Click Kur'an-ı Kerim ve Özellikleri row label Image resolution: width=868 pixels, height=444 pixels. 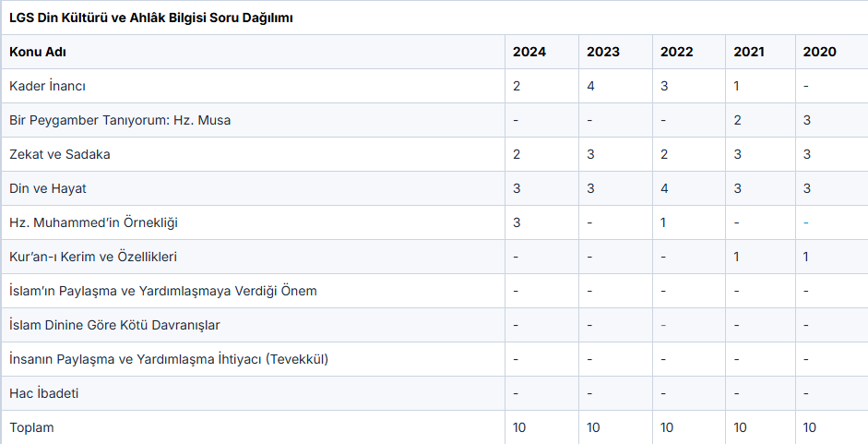pyautogui.click(x=93, y=257)
